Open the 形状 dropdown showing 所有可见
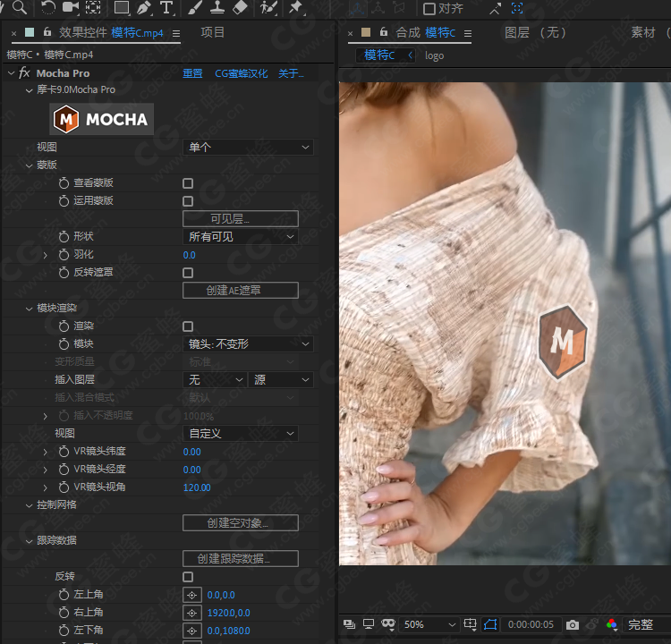Viewport: 671px width, 644px height. pyautogui.click(x=241, y=237)
